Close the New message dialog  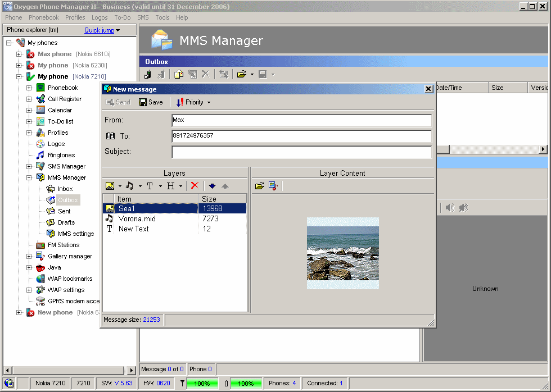428,89
